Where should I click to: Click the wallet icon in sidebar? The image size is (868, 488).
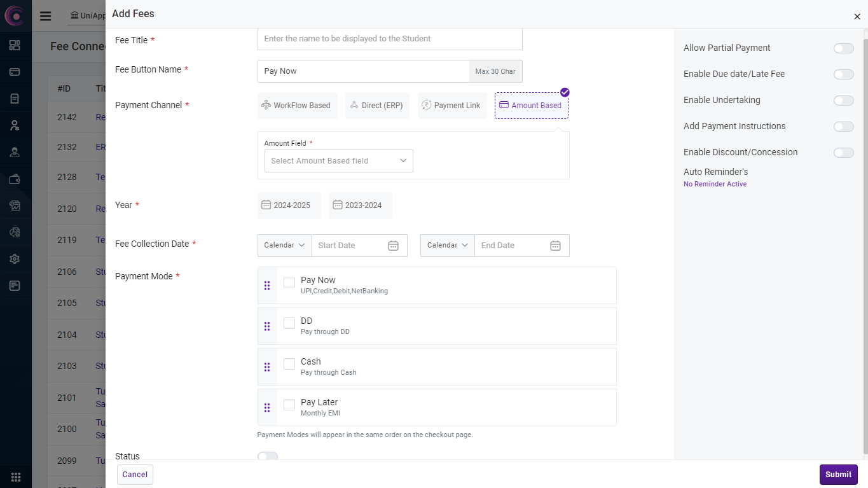15,179
